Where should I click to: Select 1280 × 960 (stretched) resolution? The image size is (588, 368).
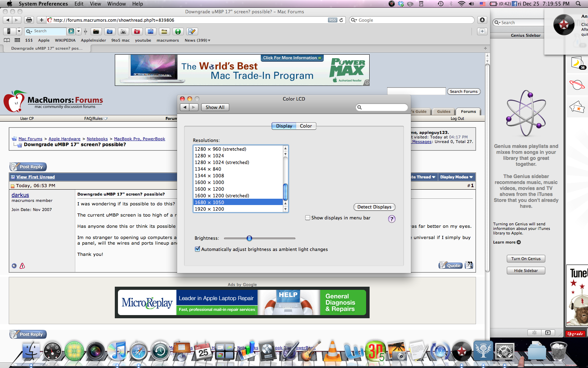tap(238, 149)
